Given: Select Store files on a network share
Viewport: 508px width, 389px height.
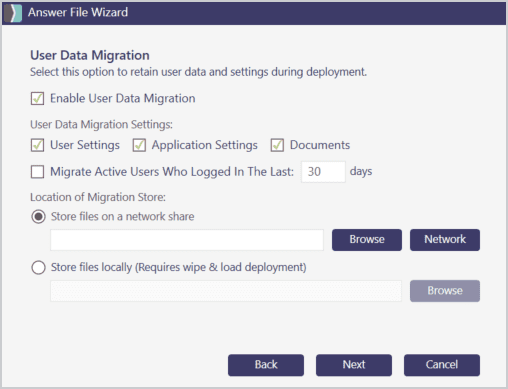Looking at the screenshot, I should (38, 217).
